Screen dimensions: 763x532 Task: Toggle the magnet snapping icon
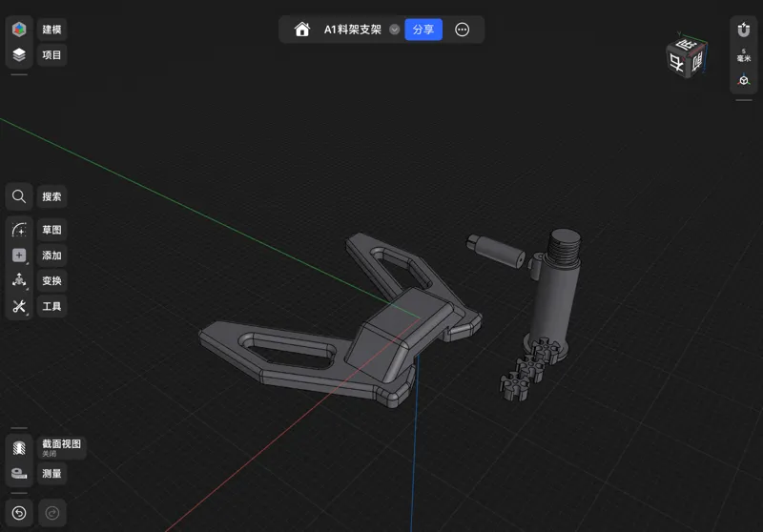pyautogui.click(x=744, y=30)
